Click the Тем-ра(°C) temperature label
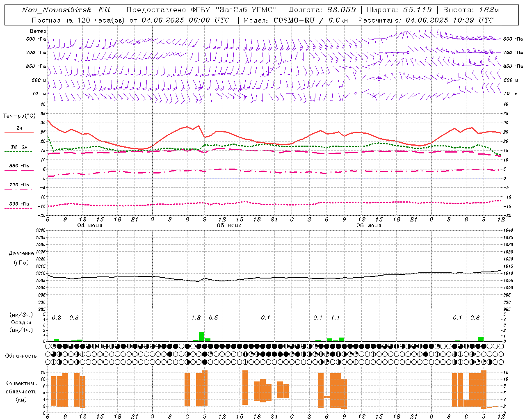525x420 pixels. coord(19,116)
